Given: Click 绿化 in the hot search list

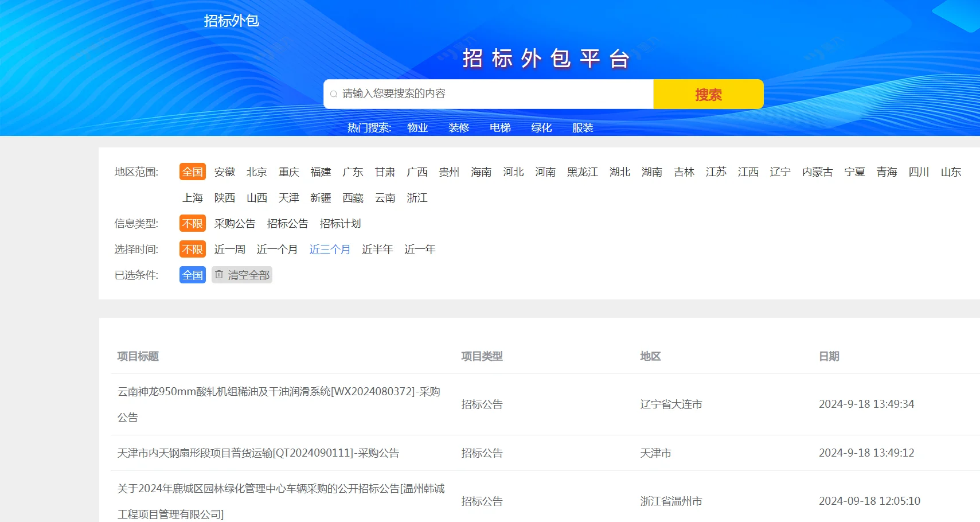Looking at the screenshot, I should 541,127.
